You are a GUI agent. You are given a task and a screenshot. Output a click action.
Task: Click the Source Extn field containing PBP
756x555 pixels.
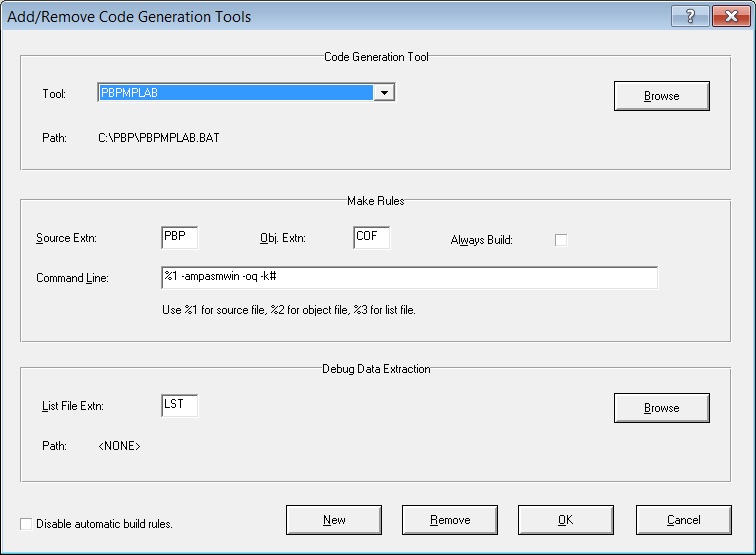179,238
